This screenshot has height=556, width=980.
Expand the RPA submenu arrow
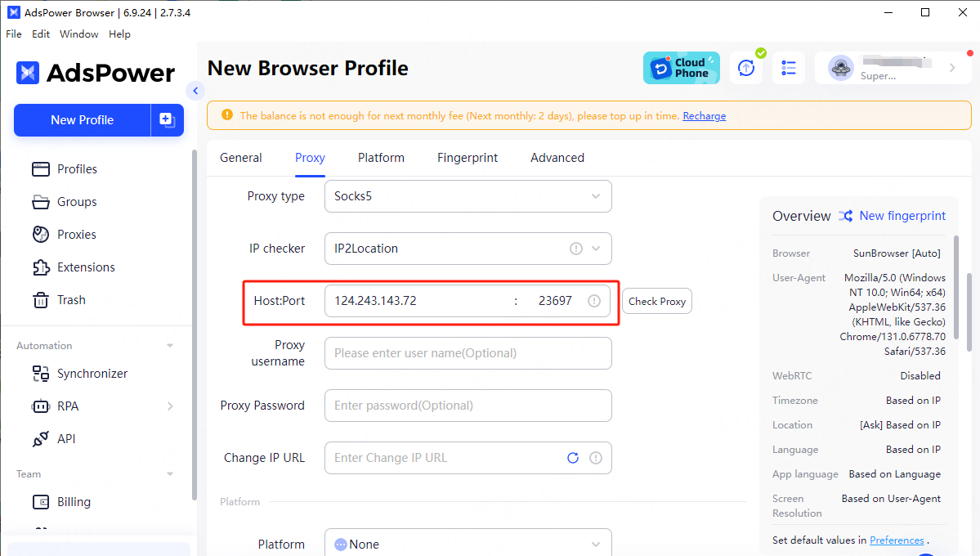pos(170,406)
